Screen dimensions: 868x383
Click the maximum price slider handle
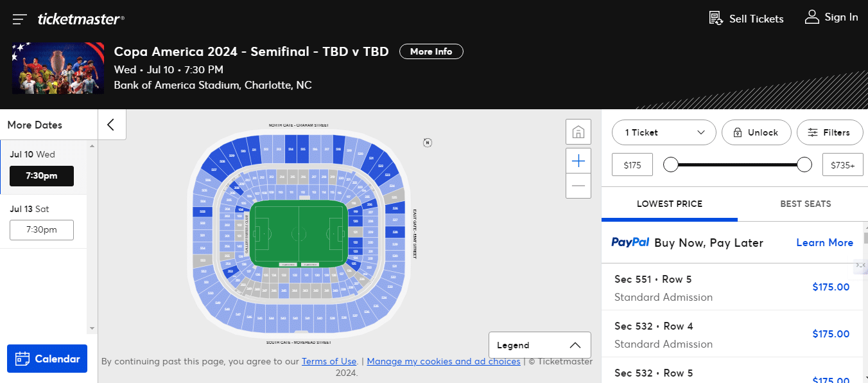tap(804, 165)
